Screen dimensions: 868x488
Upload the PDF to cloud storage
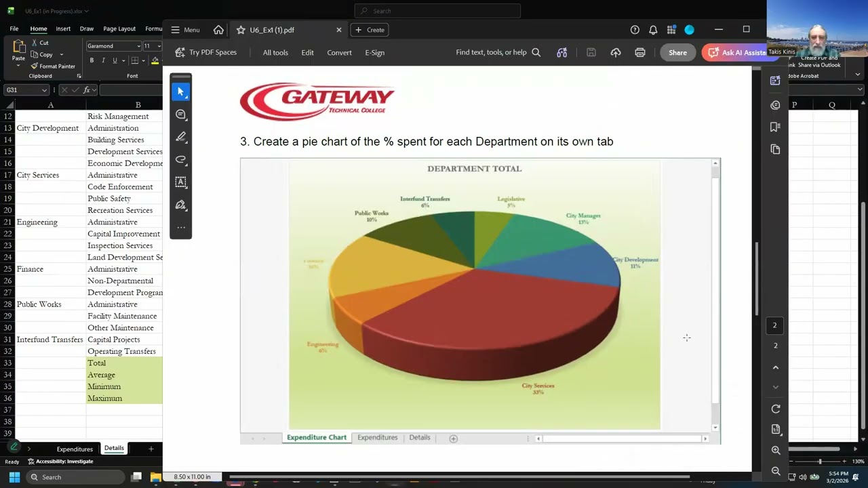616,52
